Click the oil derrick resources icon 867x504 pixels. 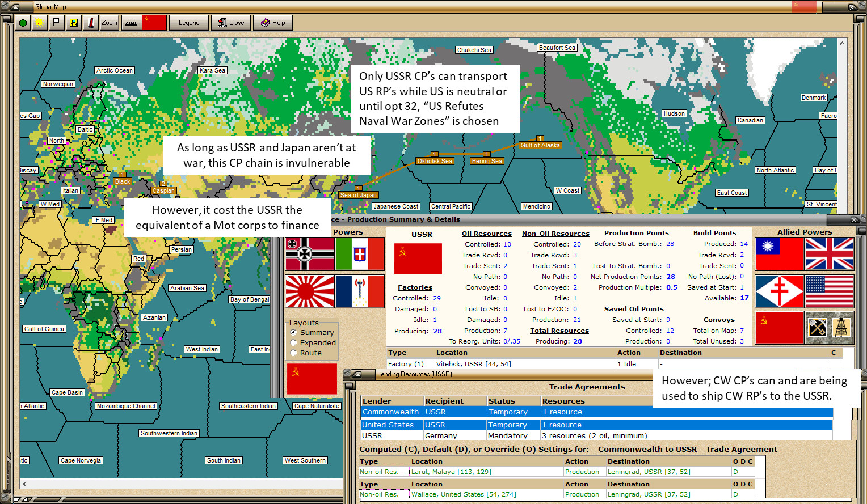842,327
